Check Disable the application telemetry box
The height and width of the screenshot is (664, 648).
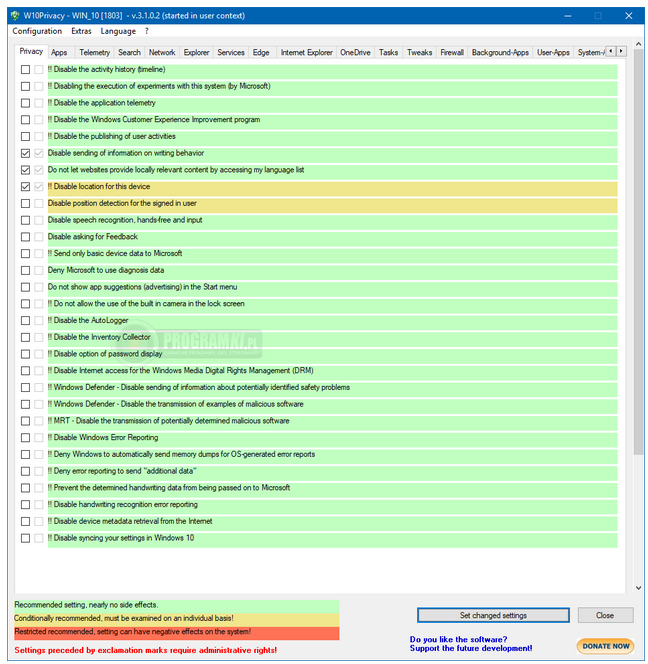[x=25, y=103]
